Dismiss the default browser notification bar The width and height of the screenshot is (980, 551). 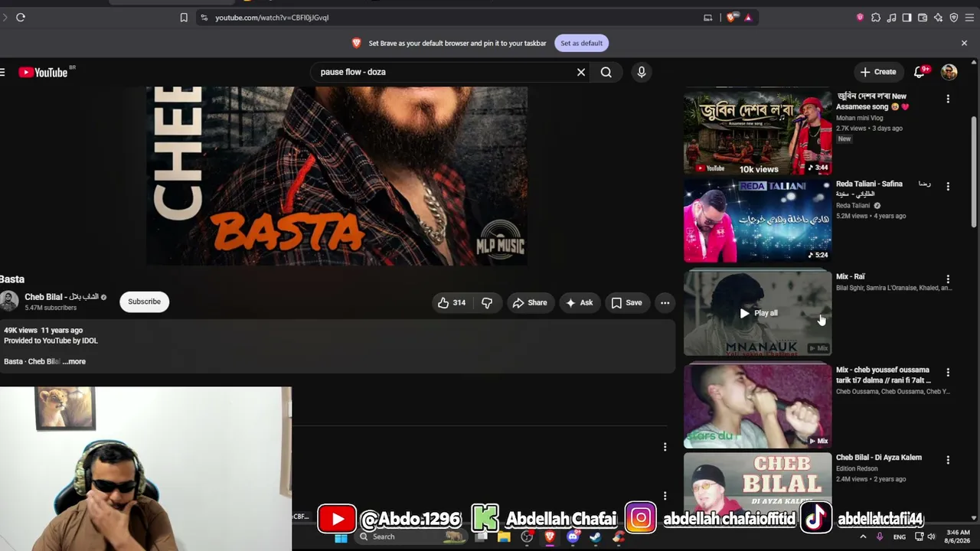tap(964, 43)
